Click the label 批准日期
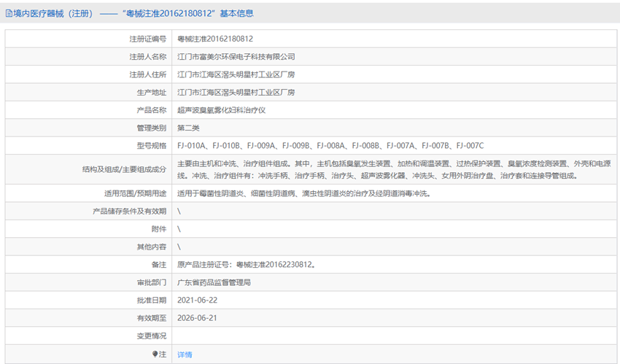Viewport: 620px width, 364px height. pyautogui.click(x=152, y=300)
